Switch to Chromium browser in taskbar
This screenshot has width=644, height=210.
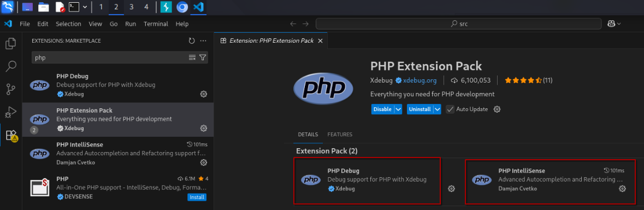(x=182, y=7)
